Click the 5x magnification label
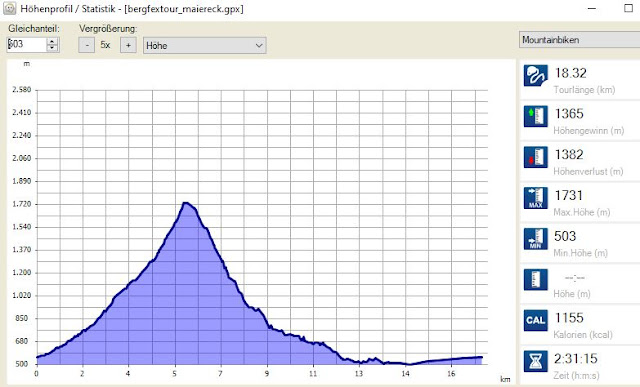Image resolution: width=640 pixels, height=387 pixels. coord(105,45)
